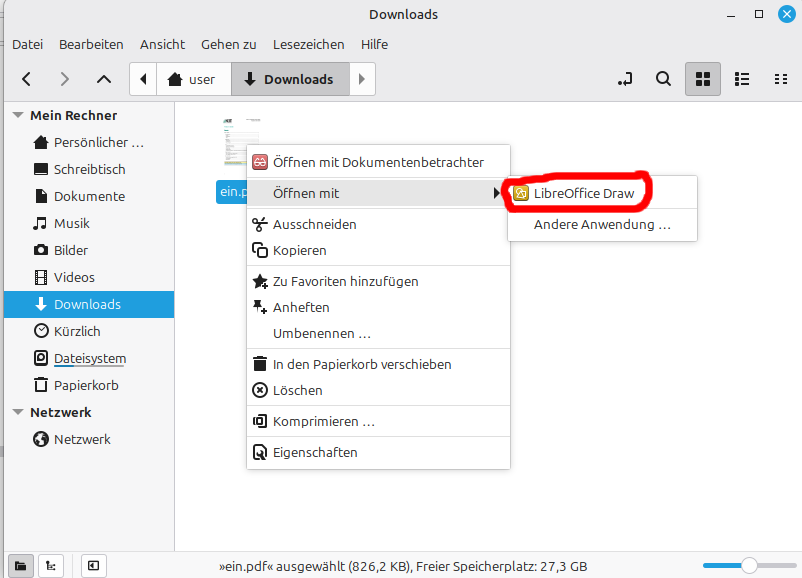Screen dimensions: 802x578
Task: Switch to compact view
Action: (780, 79)
